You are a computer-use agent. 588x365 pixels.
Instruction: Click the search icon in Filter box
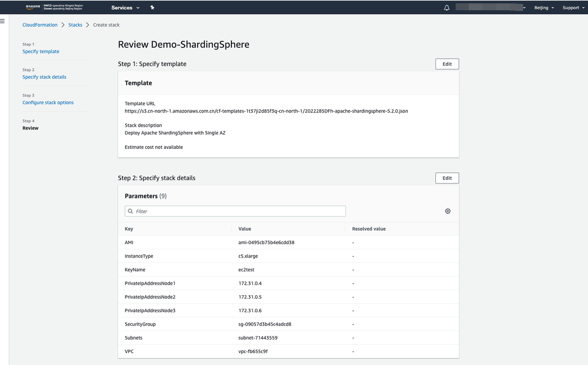[x=130, y=211]
